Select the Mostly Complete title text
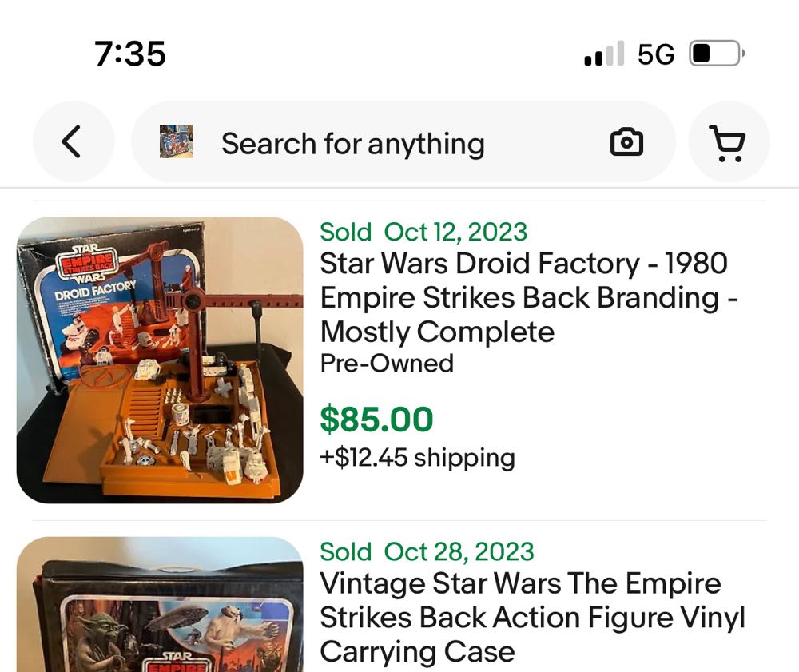This screenshot has height=672, width=799. (437, 332)
